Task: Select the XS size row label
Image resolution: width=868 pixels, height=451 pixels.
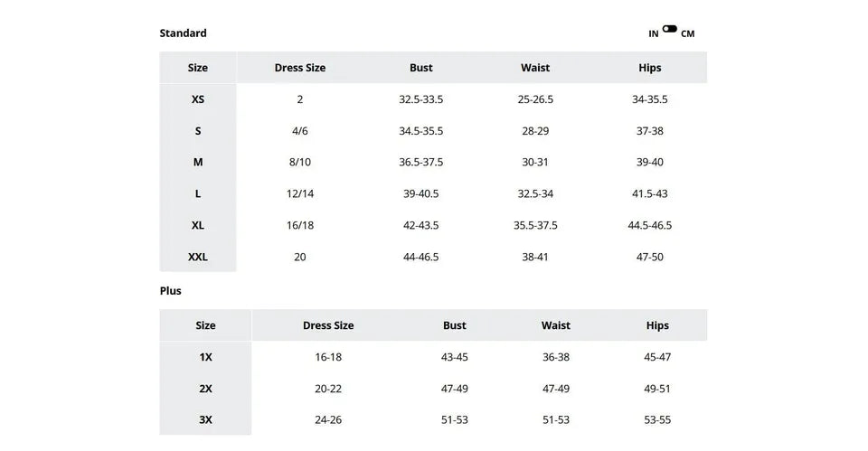Action: point(198,99)
